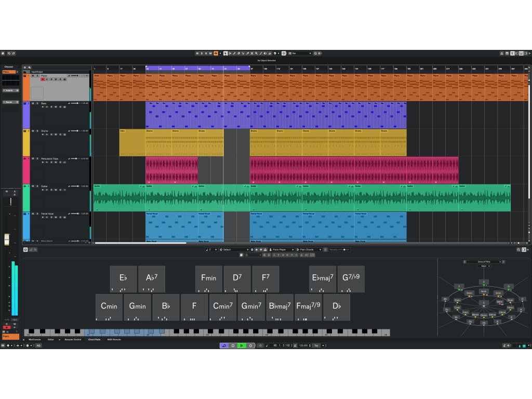Screen dimensions: 532x399
Task: Toggle record enable on the Piano track
Action: (43, 79)
